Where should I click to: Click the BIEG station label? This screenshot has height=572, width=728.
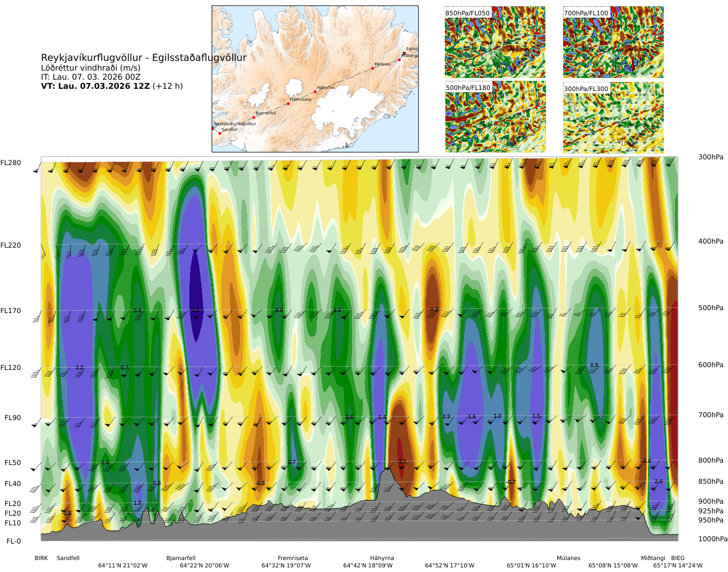click(x=678, y=558)
